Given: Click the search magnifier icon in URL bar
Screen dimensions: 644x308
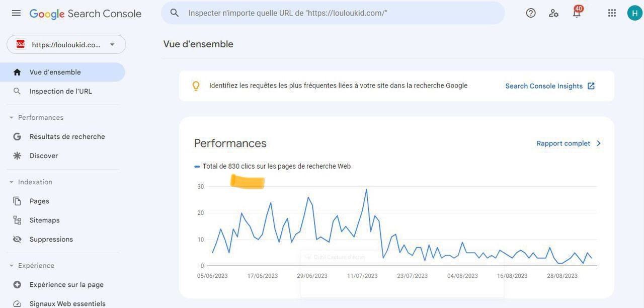Looking at the screenshot, I should pyautogui.click(x=175, y=13).
